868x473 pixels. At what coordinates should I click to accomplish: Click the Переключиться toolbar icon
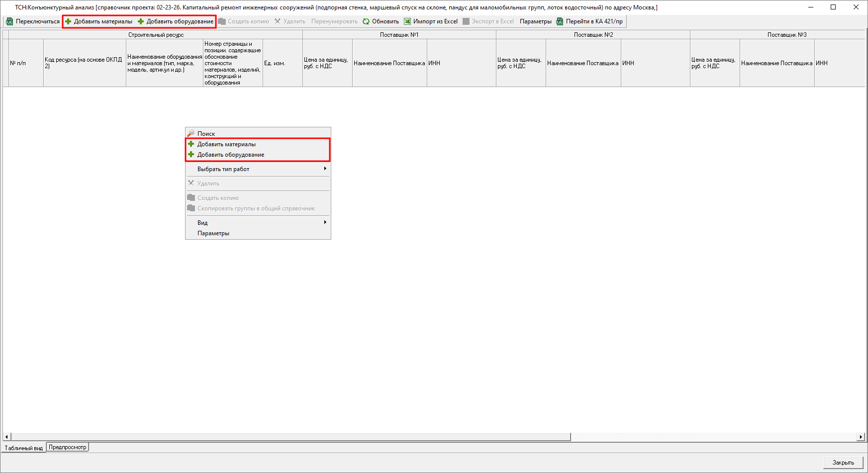(9, 21)
